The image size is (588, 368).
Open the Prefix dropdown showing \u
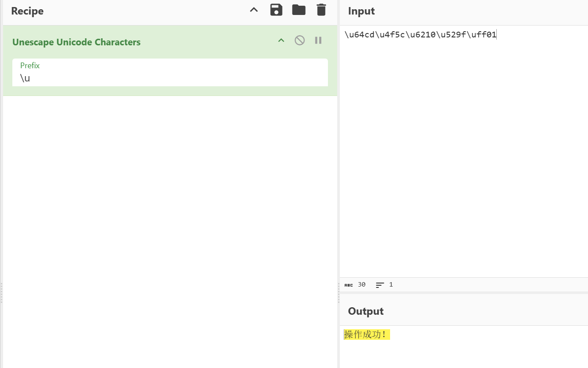170,78
